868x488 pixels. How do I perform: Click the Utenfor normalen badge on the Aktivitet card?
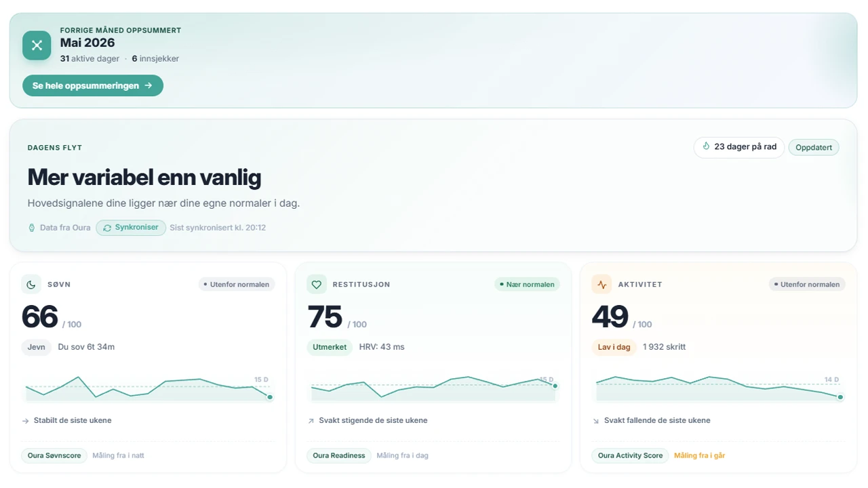click(807, 285)
